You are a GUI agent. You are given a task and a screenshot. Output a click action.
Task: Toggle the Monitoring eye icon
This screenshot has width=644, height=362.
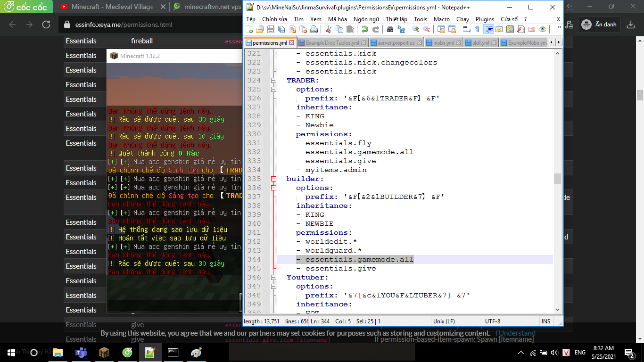(x=543, y=29)
